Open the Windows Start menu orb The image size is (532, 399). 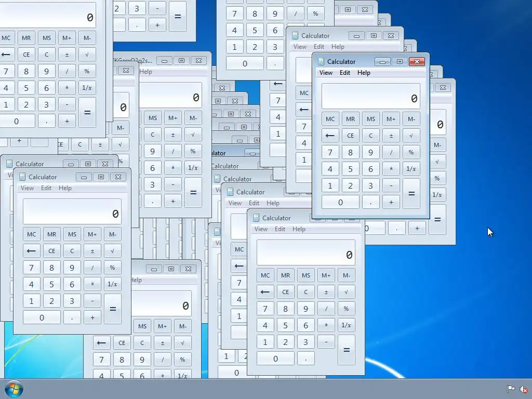click(x=14, y=389)
